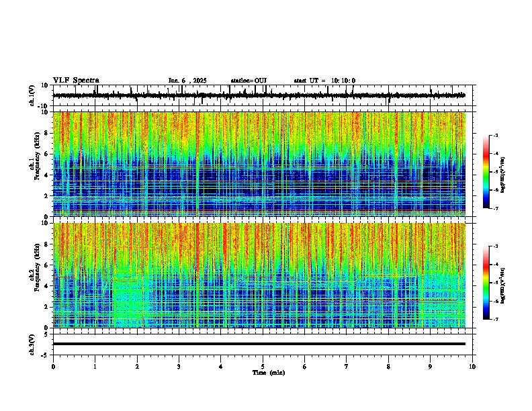Click the ch.1 spectrogram color scale bar

(x=486, y=172)
